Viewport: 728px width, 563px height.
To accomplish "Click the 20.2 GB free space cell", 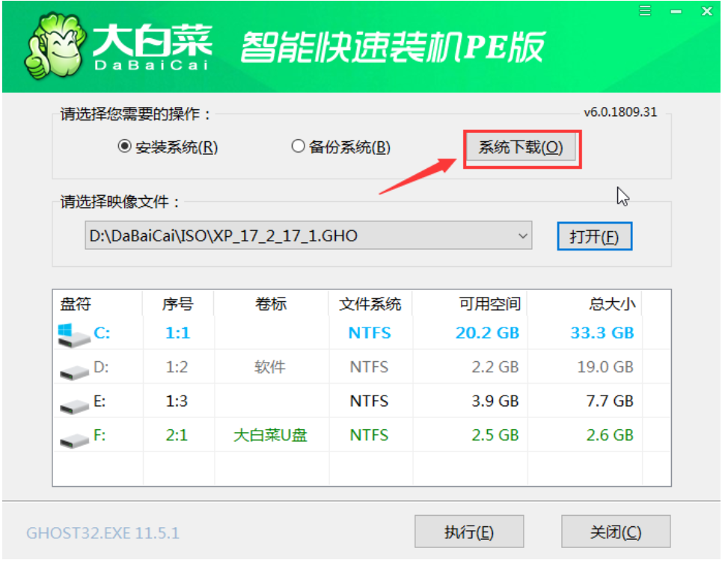I will [x=488, y=333].
